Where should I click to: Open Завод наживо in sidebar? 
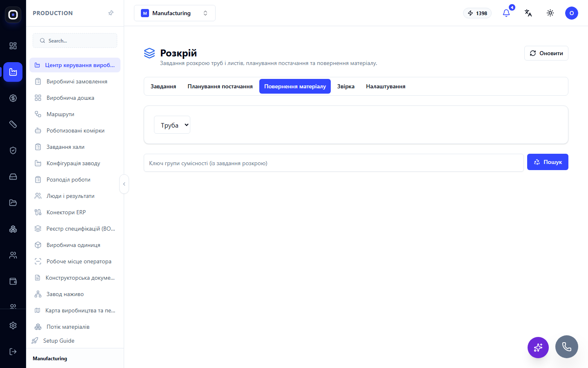[75, 294]
